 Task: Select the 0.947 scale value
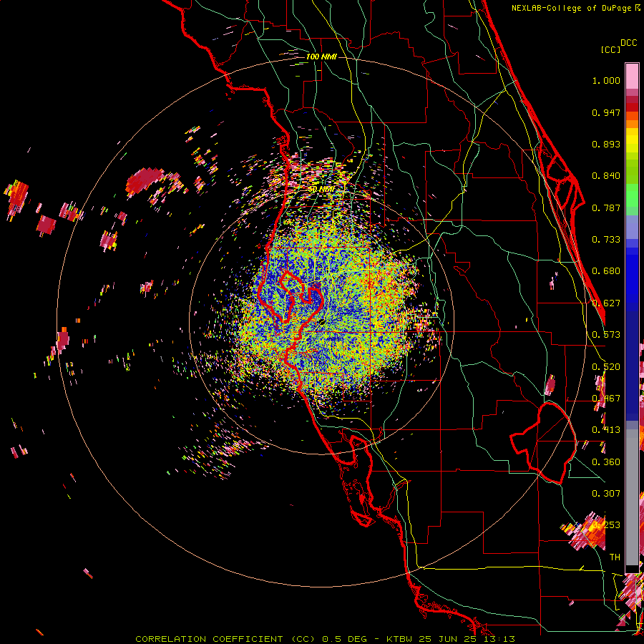[x=606, y=112]
